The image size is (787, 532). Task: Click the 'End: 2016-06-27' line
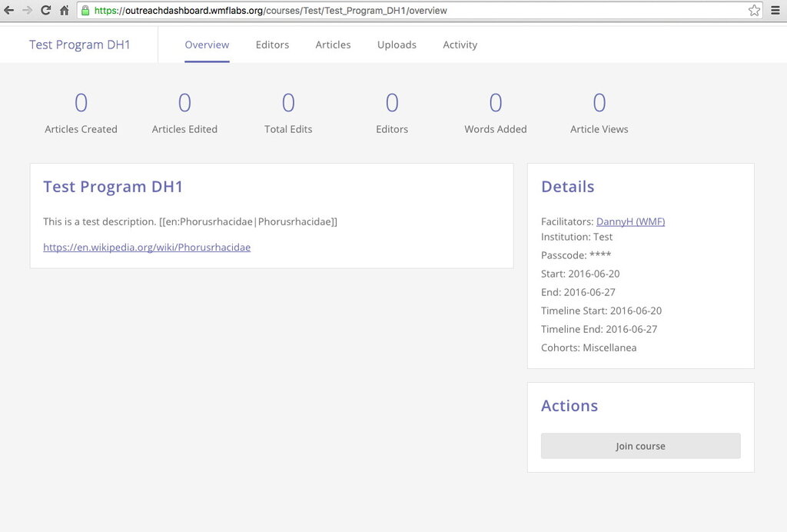(x=578, y=292)
